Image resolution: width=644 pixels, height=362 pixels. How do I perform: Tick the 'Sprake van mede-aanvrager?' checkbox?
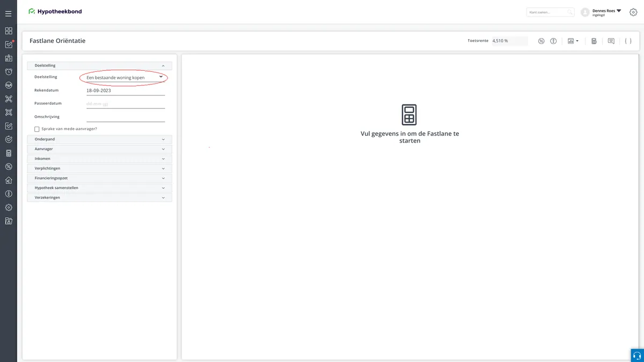37,129
